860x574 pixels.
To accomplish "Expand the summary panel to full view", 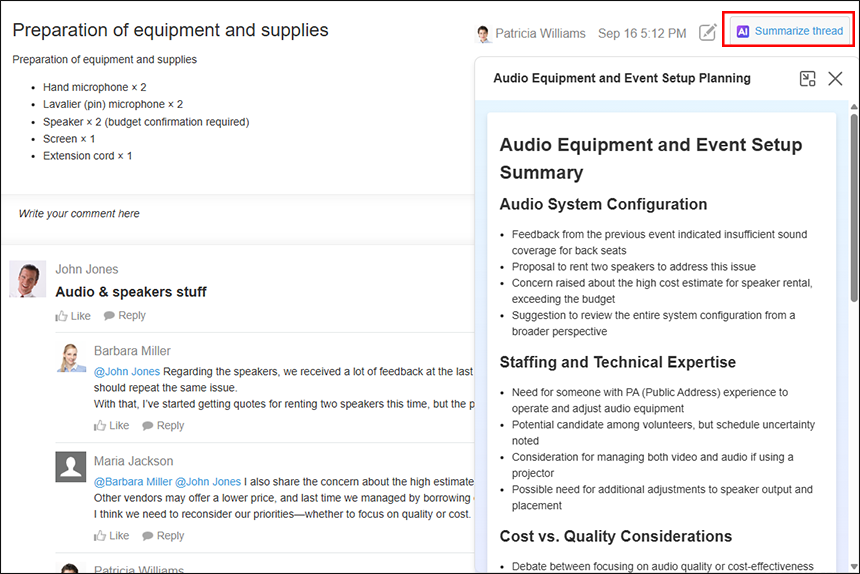I will tap(808, 78).
